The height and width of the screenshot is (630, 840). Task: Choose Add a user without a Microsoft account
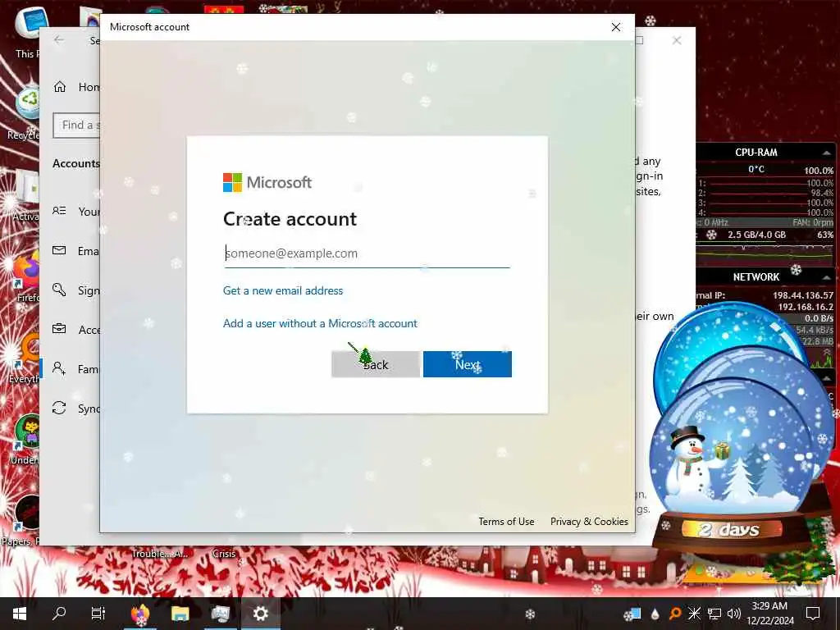320,323
